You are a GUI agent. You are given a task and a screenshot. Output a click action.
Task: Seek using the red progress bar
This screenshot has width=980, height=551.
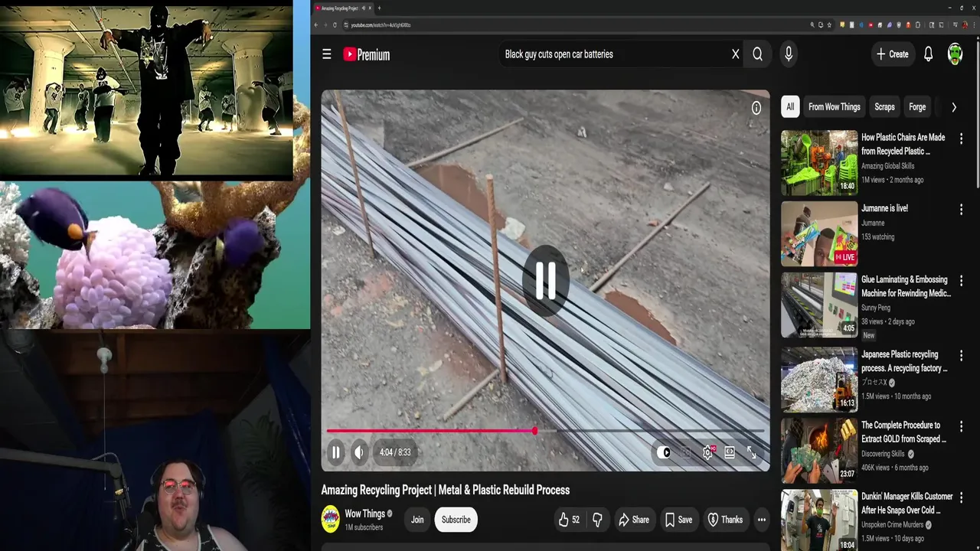(430, 431)
